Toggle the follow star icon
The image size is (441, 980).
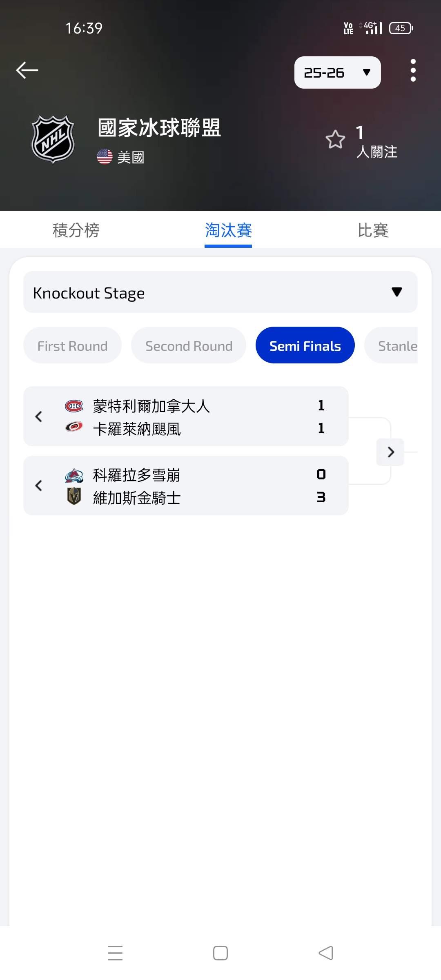click(x=335, y=139)
